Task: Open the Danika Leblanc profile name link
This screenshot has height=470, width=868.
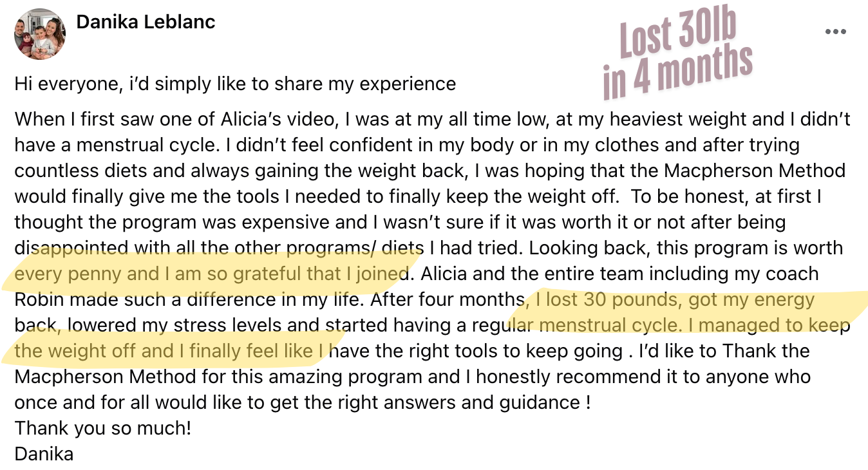Action: (146, 22)
